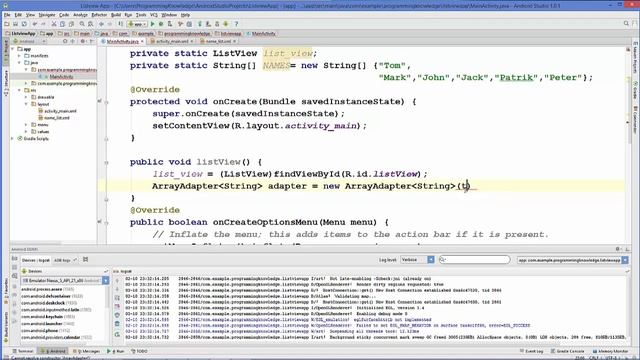Viewport: 640px width, 360px height.
Task: Open the app run configuration dropdown
Action: click(137, 24)
